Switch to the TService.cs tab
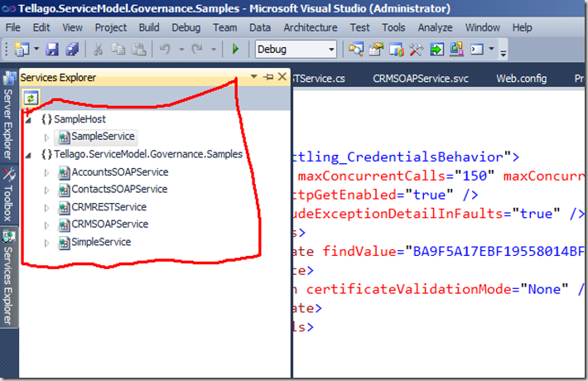Image resolution: width=588 pixels, height=381 pixels. point(320,79)
